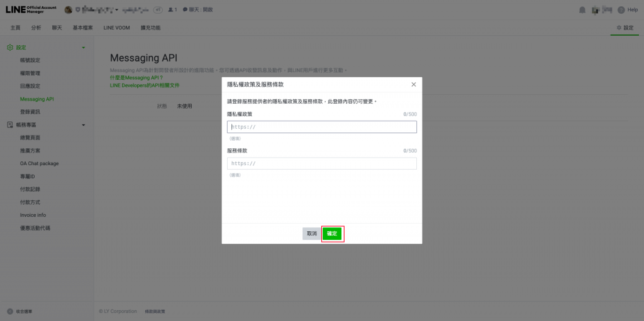Open Help from the question mark icon

coord(621,10)
